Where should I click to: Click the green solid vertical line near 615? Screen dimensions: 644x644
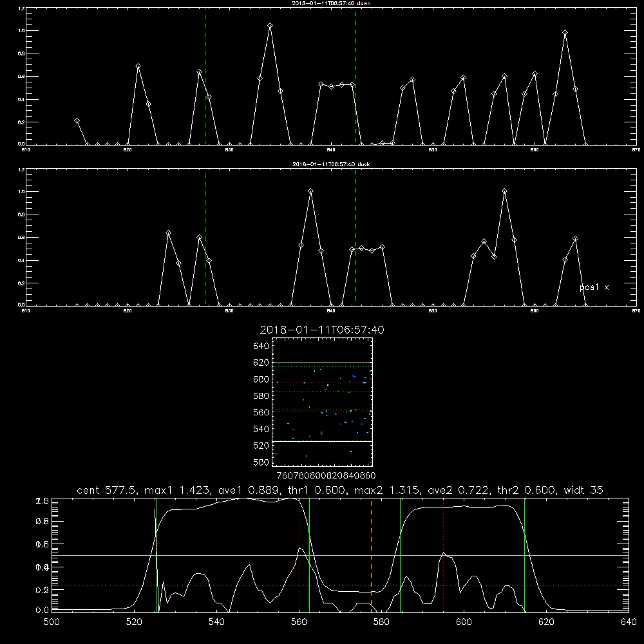[524, 554]
